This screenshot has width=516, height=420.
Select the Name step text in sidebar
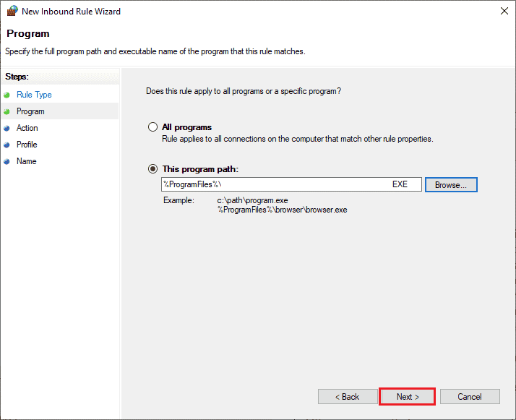point(26,161)
